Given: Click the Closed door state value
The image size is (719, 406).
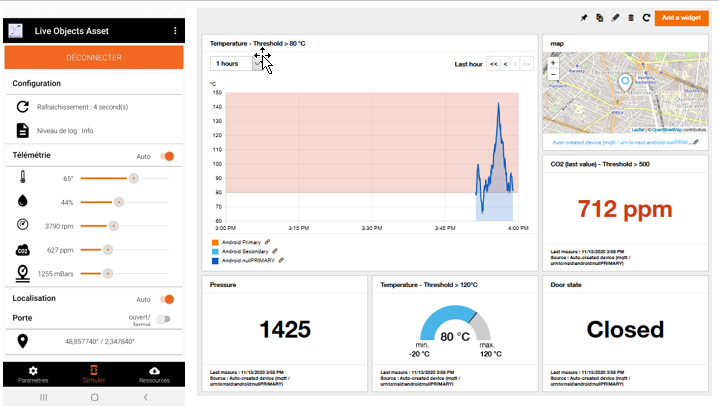Looking at the screenshot, I should tap(625, 329).
